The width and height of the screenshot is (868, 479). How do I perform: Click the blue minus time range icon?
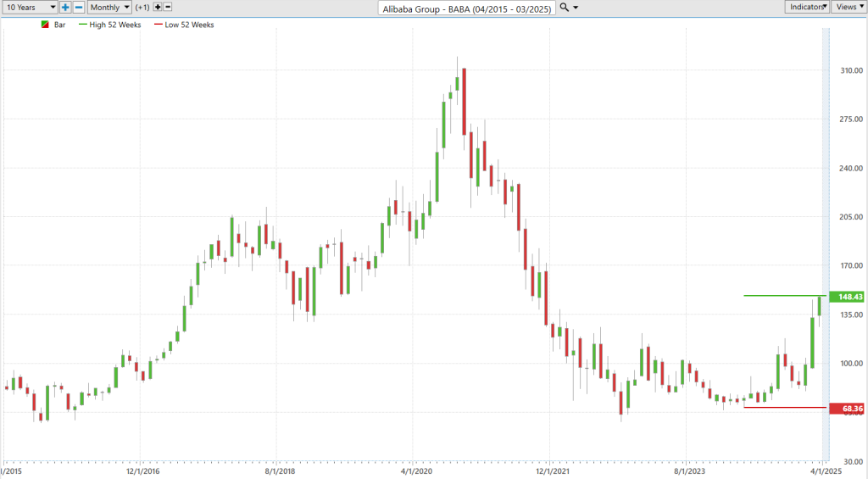[x=79, y=7]
